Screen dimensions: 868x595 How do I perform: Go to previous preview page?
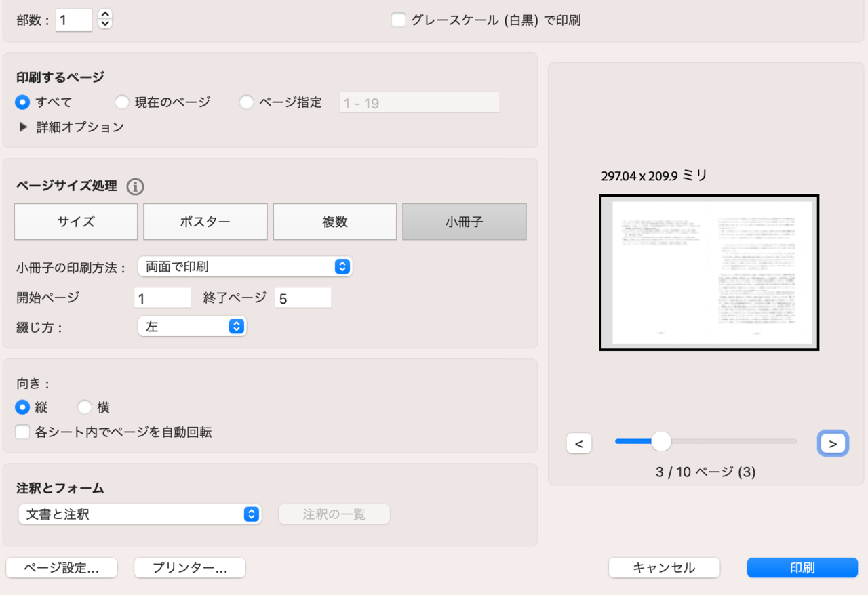(x=579, y=444)
